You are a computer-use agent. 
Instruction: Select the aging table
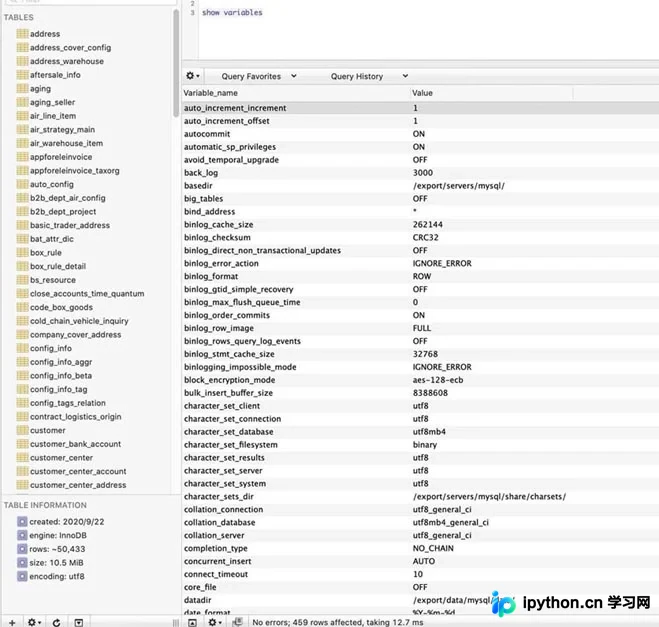[x=40, y=89]
